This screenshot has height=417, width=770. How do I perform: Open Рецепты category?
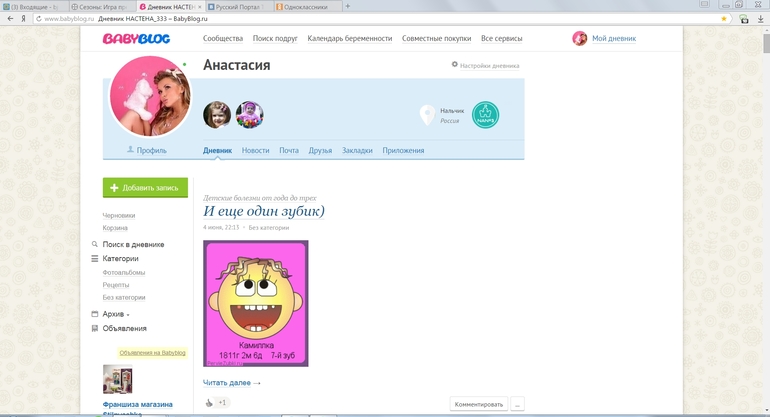point(116,285)
